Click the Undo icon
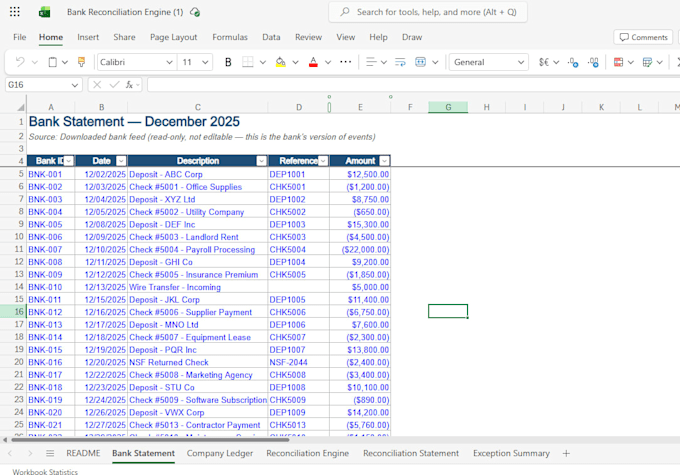 coord(20,62)
